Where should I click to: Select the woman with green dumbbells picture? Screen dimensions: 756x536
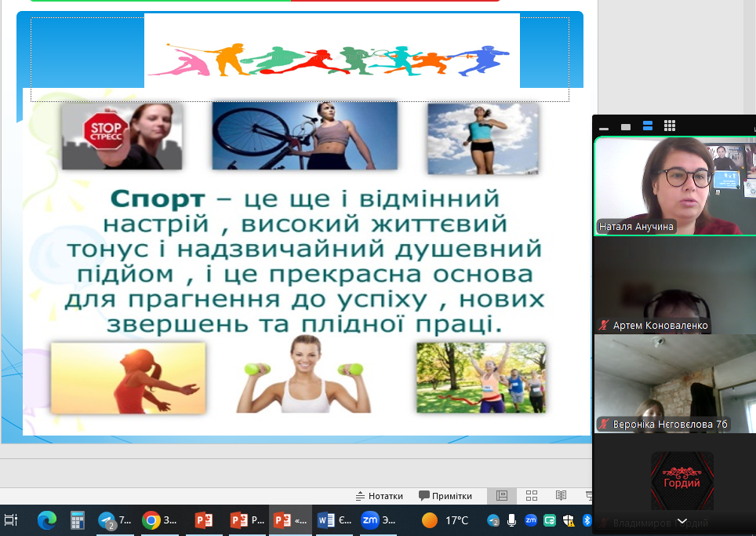[303, 374]
